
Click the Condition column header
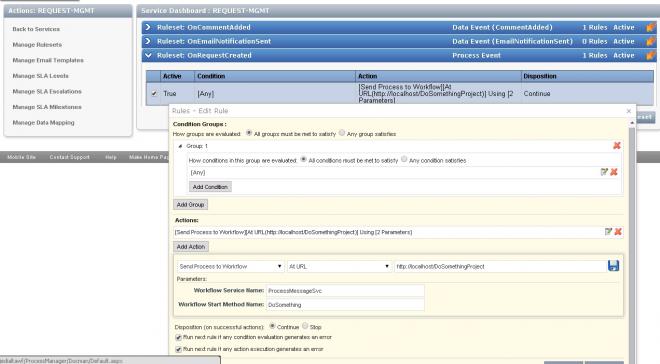275,76
